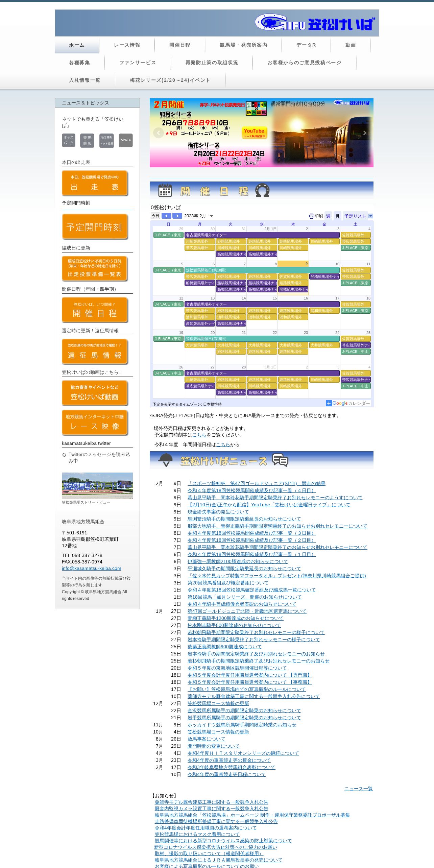Open 放馬事案について news link
The height and width of the screenshot is (868, 434).
[206, 739]
